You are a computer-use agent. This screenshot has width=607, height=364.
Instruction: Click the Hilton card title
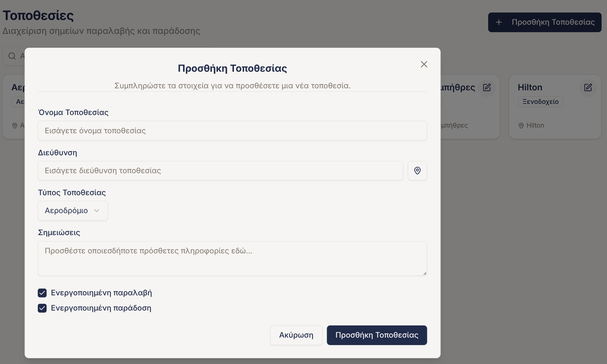coord(530,88)
